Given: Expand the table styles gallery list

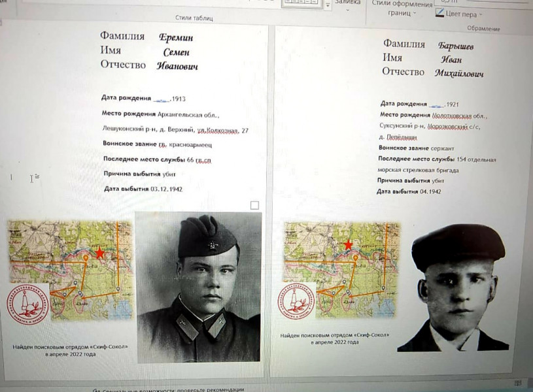Looking at the screenshot, I should [328, 5].
